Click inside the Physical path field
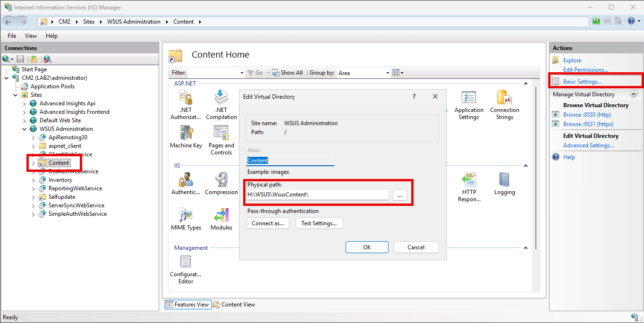 317,195
